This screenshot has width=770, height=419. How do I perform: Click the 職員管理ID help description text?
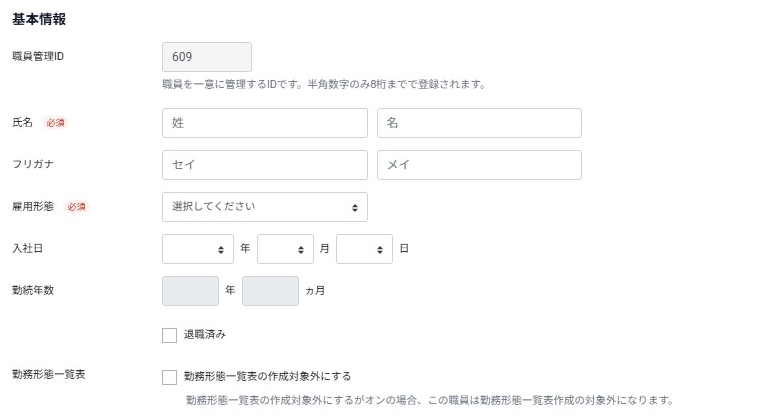pos(323,85)
